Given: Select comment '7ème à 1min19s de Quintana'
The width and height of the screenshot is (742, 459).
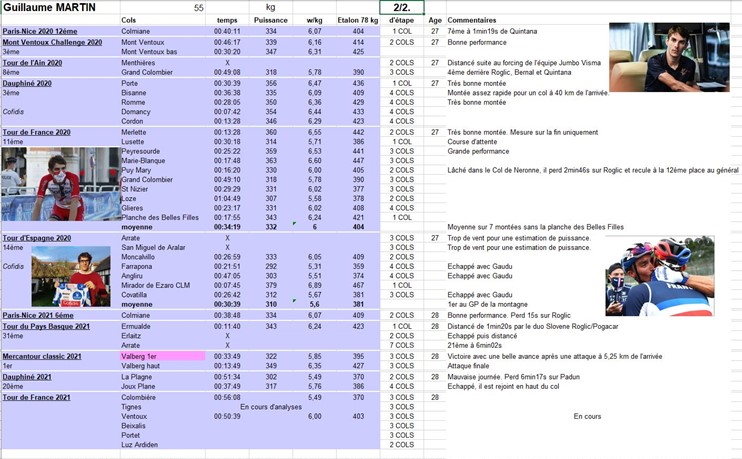Looking at the screenshot, I should pyautogui.click(x=492, y=31).
